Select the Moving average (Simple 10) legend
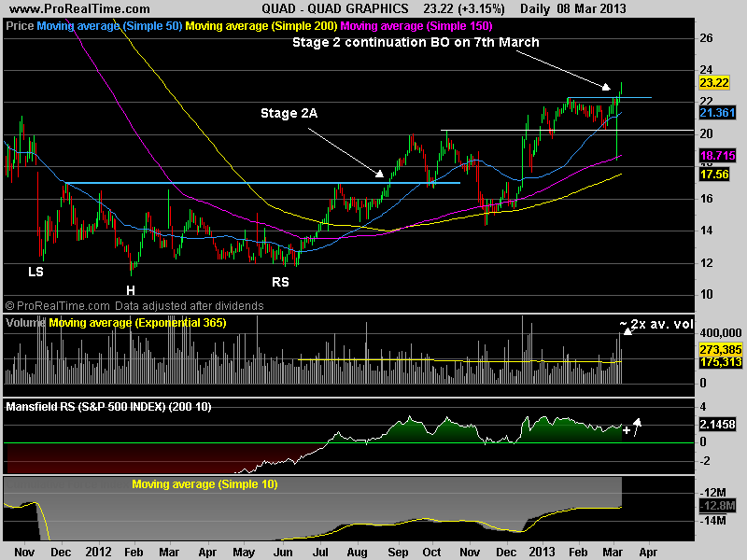Viewport: 747px width, 560px height. [x=204, y=484]
